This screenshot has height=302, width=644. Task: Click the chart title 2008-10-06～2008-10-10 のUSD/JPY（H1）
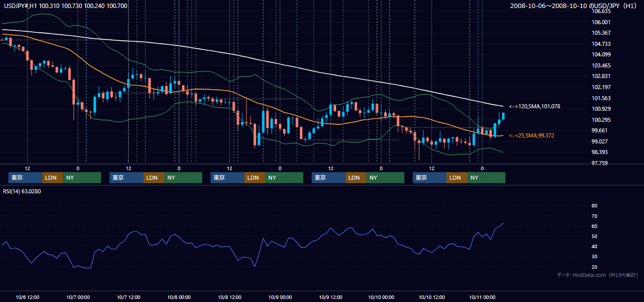coord(574,6)
